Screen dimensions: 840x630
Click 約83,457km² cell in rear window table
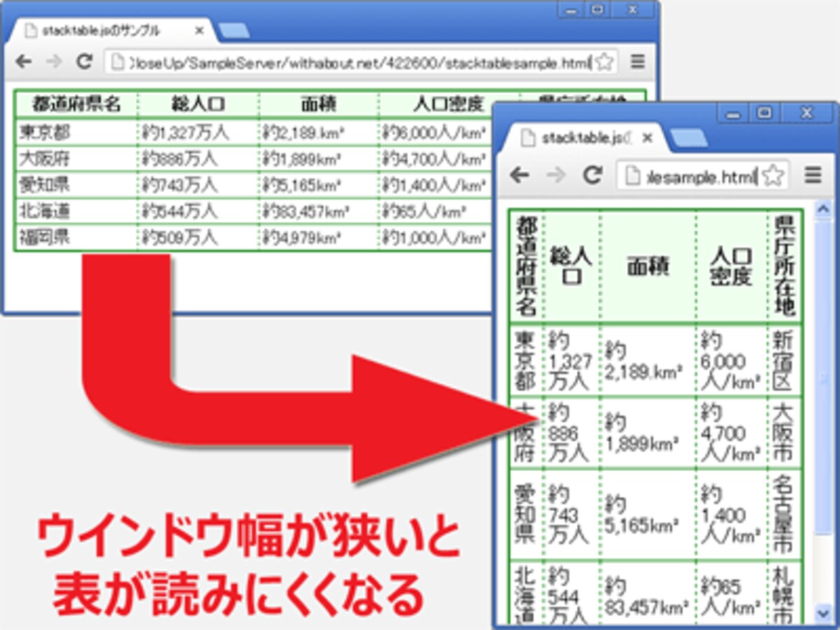coord(318,211)
